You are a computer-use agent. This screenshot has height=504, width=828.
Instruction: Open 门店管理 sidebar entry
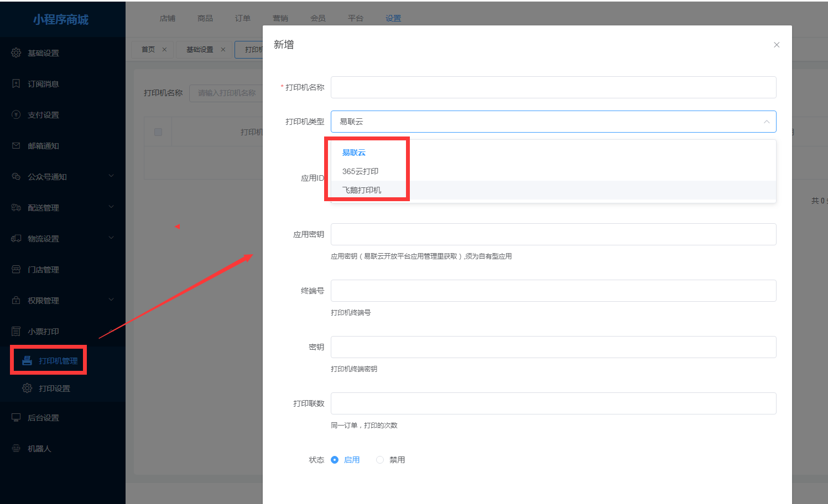(43, 270)
